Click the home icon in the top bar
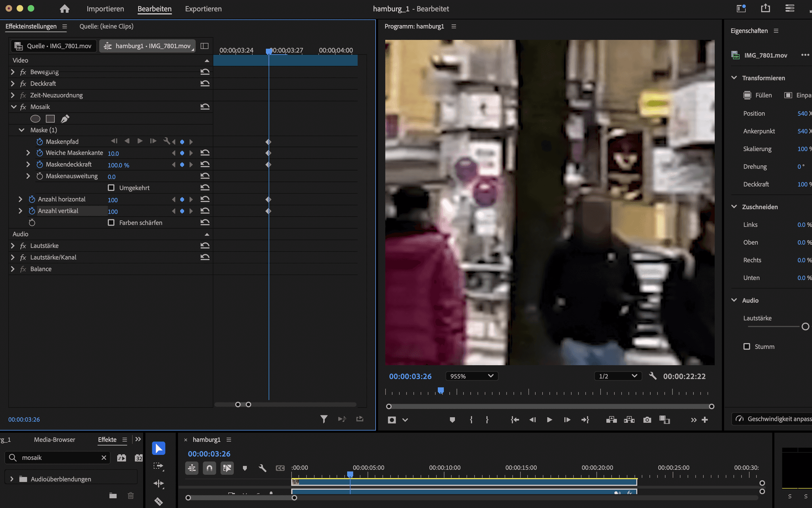 pos(65,9)
